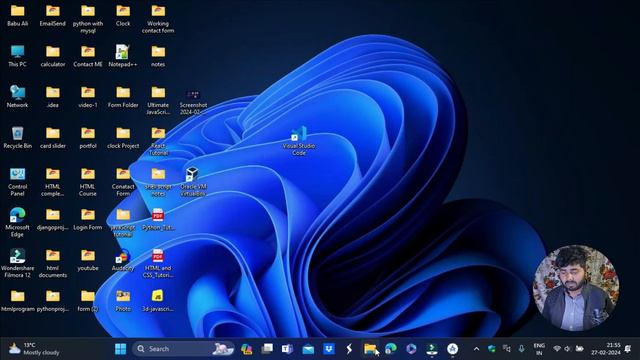Select the HTML and CSS_Tutori PDF file
The image size is (640, 360).
[x=158, y=263]
